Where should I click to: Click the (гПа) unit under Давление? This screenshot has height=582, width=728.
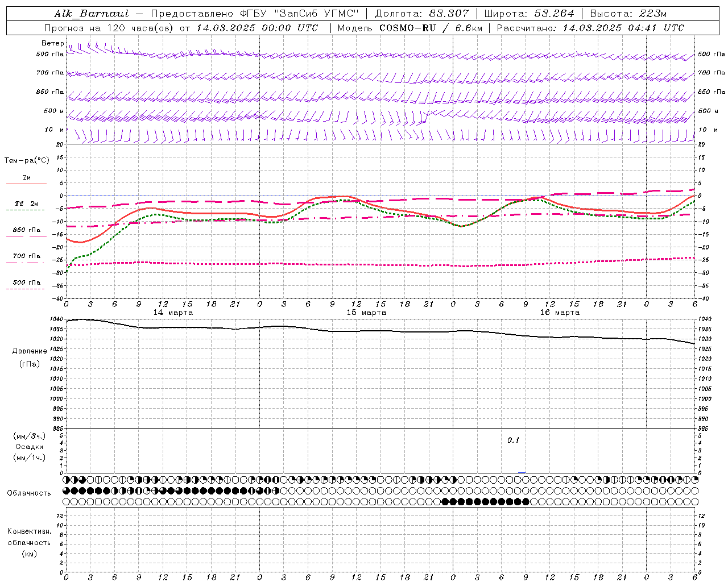point(30,364)
